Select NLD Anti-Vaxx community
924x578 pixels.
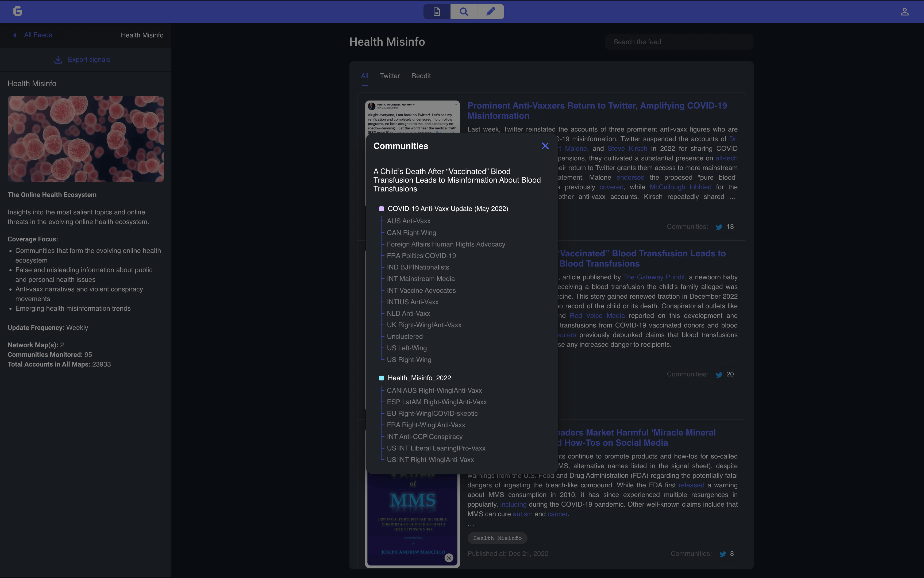click(x=408, y=314)
